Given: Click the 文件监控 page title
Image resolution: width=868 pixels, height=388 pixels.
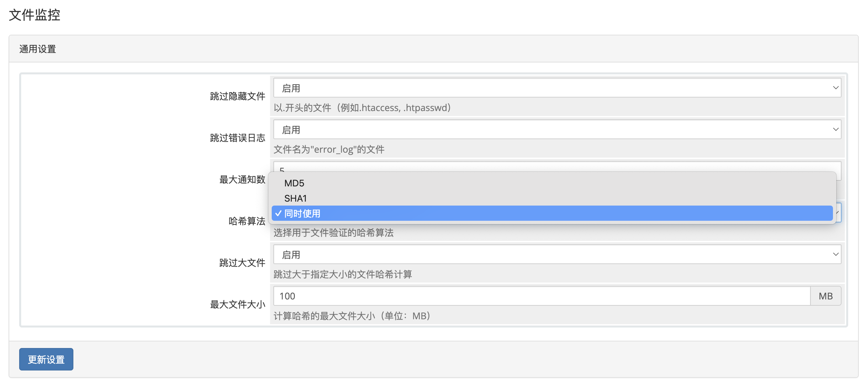Looking at the screenshot, I should (34, 15).
